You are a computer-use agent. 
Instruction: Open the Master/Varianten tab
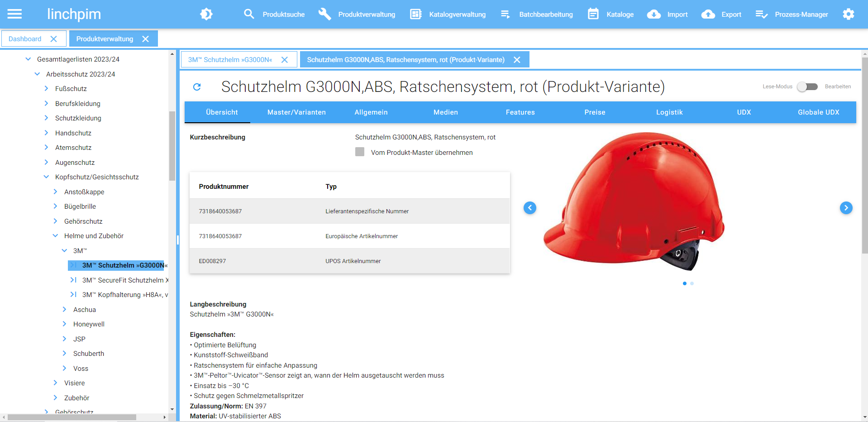tap(296, 112)
